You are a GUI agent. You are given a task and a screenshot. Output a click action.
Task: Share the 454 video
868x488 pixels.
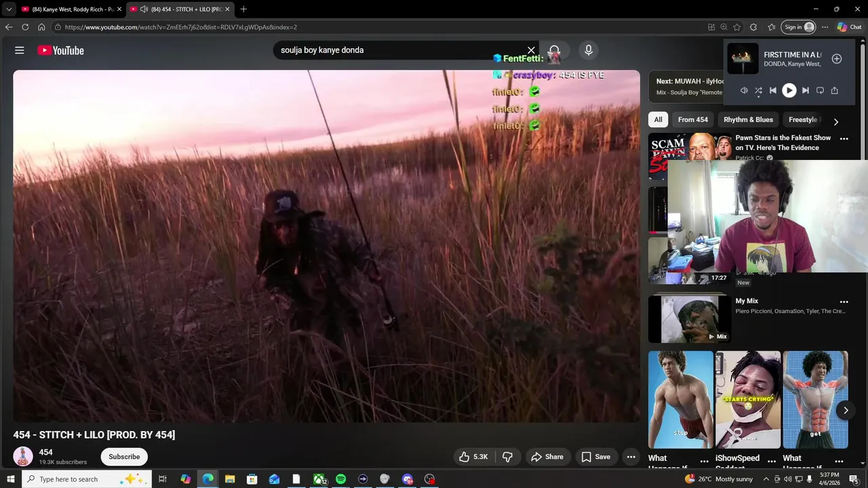[x=547, y=457]
